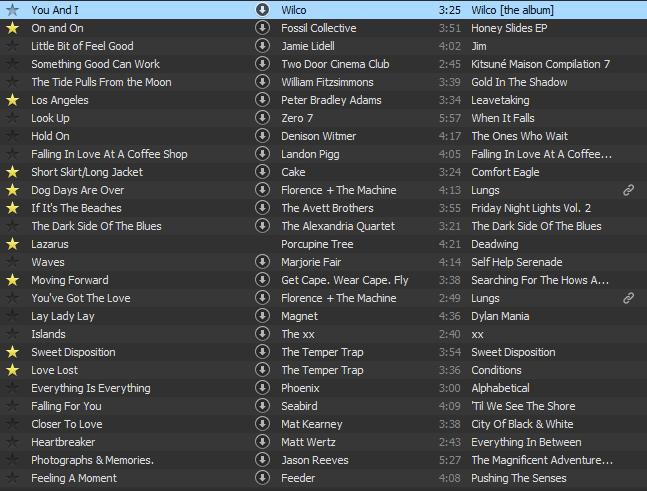Open the album Deadwing

coord(495,244)
